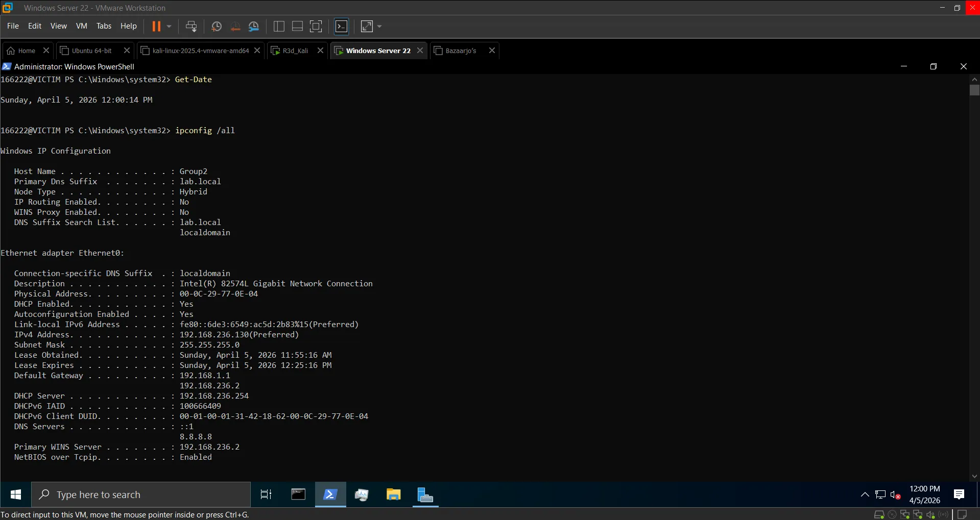This screenshot has width=980, height=520.
Task: Close the Ubuntu 64-bit tab
Action: pyautogui.click(x=127, y=51)
